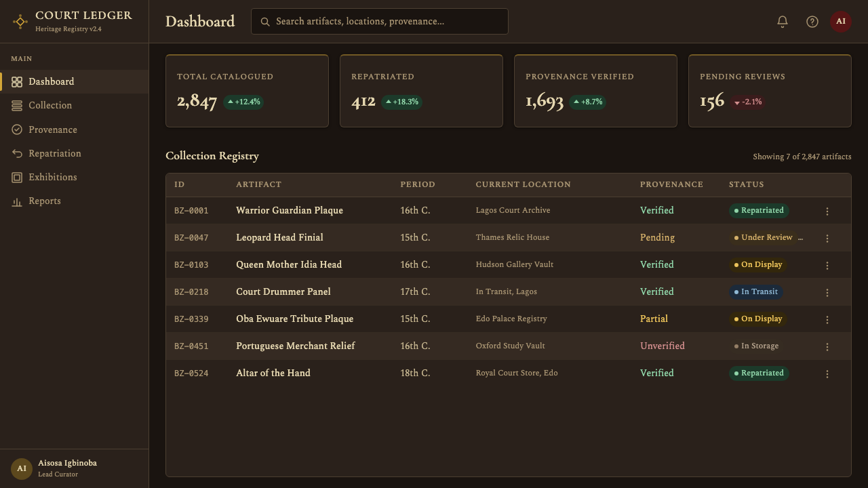Click Edo Palace Registry location
This screenshot has width=868, height=488.
pos(511,319)
